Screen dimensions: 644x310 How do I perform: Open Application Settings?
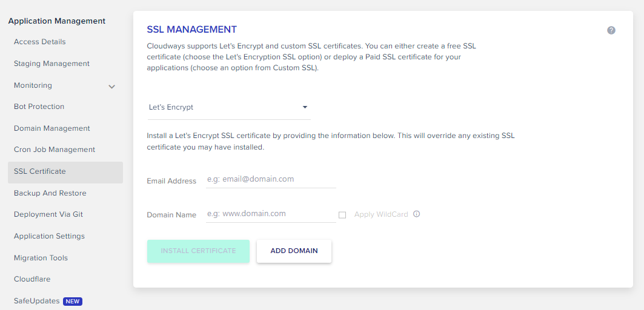click(49, 236)
